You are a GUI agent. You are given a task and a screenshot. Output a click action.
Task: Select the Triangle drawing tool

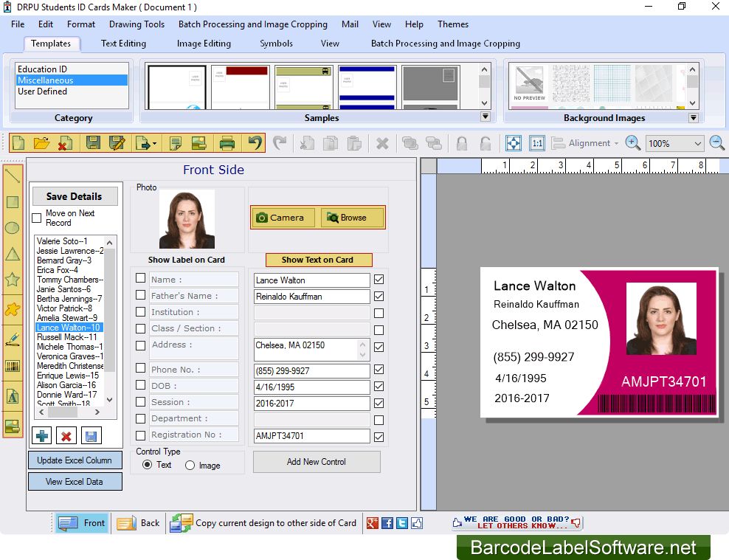pyautogui.click(x=13, y=254)
